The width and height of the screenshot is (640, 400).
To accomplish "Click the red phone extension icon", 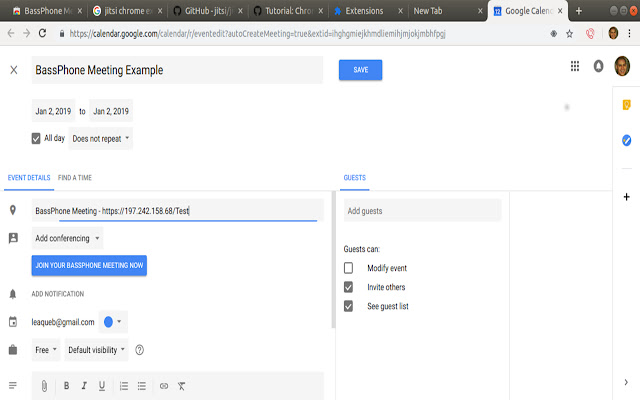I will point(590,34).
